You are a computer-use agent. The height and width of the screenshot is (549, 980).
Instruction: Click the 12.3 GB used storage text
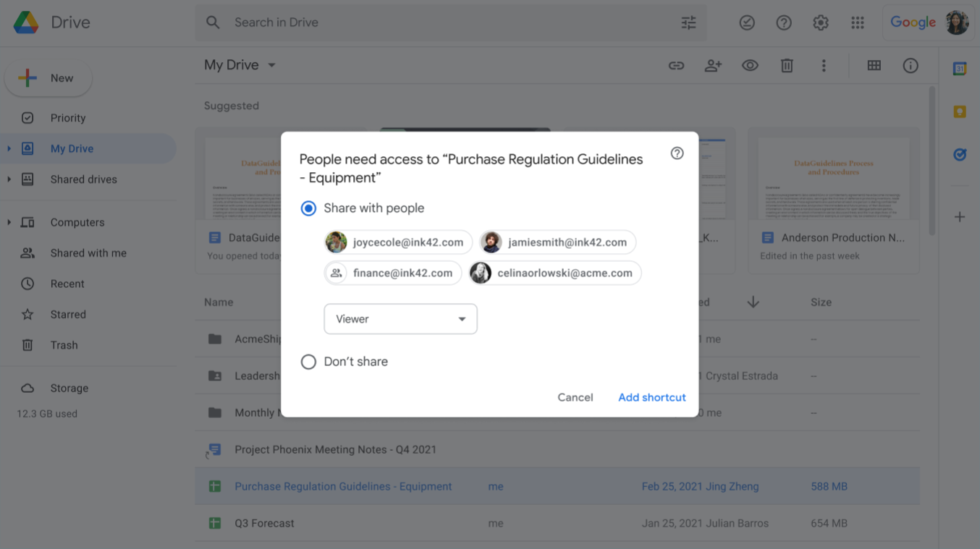tap(47, 414)
